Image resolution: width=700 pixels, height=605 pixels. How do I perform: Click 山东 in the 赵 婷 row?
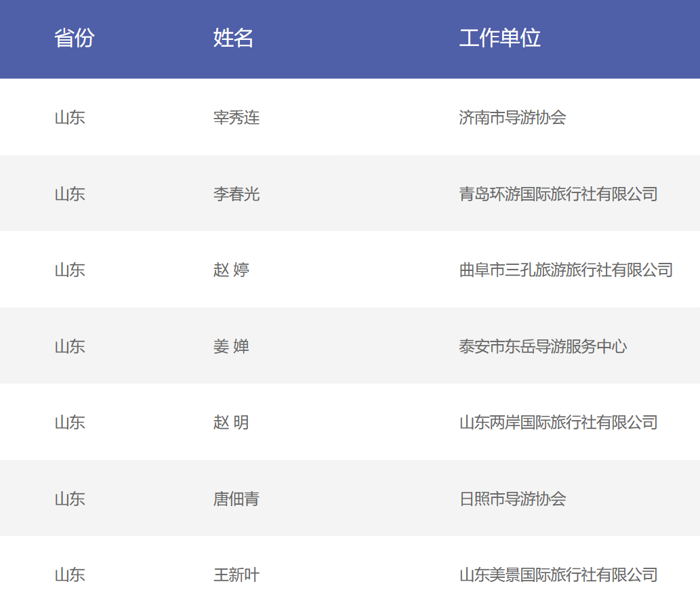tap(70, 270)
